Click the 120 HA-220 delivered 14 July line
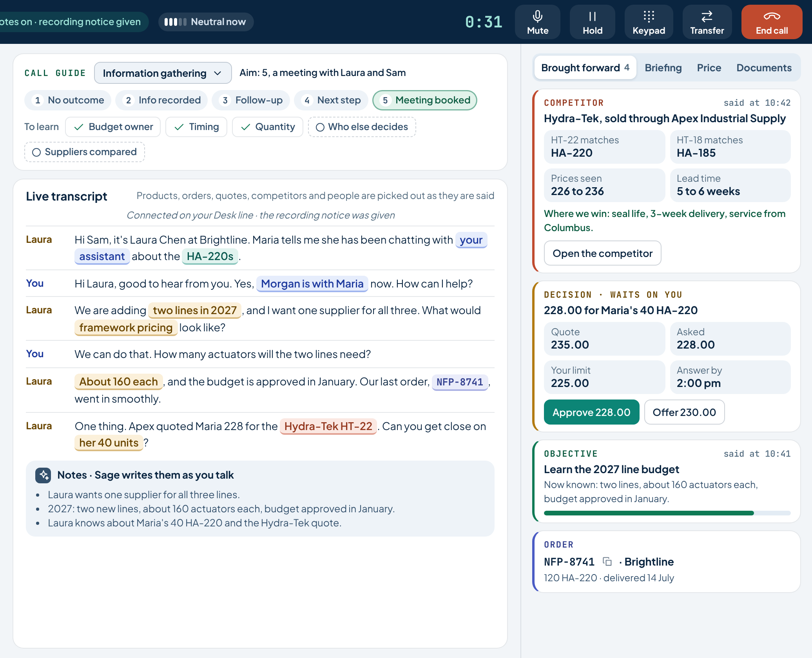Screen dimensions: 812x658 [609, 578]
